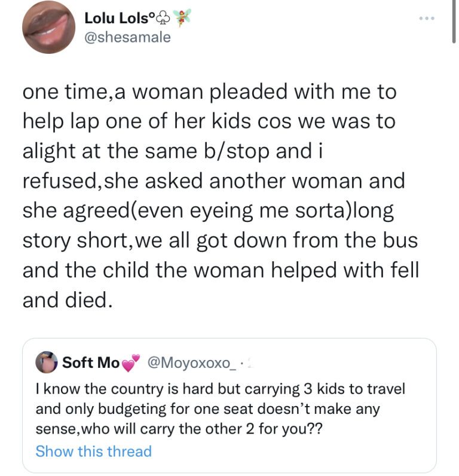Viewport: 459px width, 476px height.
Task: Click the Lolu Lols profile picture
Action: pos(48,26)
